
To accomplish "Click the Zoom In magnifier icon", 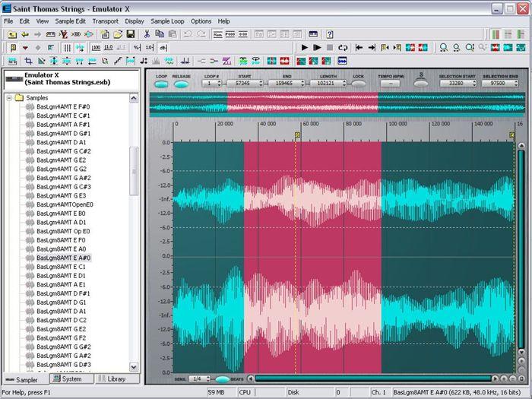I will pyautogui.click(x=443, y=47).
